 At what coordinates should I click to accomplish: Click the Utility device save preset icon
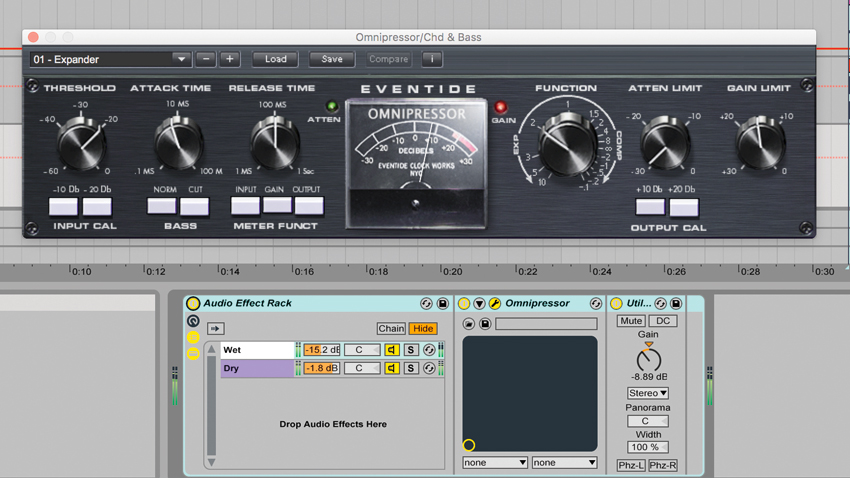(x=676, y=303)
